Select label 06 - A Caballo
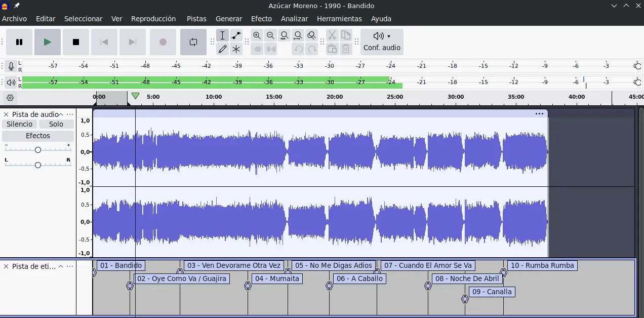 (x=360, y=279)
